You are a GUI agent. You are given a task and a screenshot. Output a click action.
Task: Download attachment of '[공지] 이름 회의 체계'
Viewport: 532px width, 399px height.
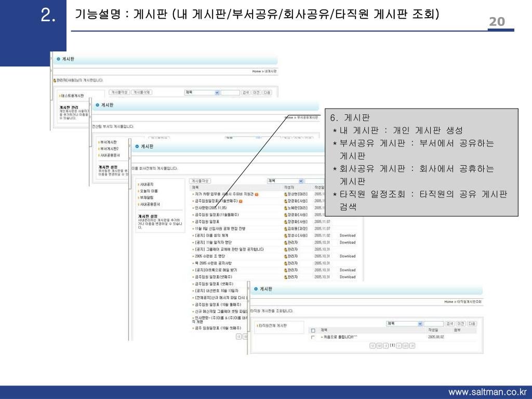348,235
